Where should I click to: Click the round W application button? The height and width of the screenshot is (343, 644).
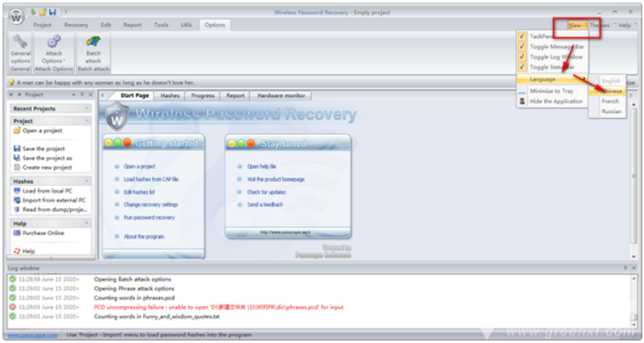tap(16, 16)
